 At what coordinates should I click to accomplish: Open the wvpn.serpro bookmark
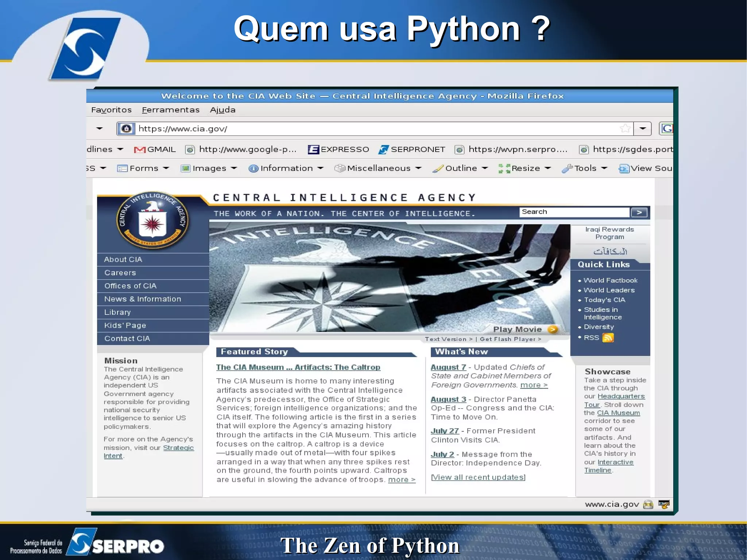[x=511, y=149]
